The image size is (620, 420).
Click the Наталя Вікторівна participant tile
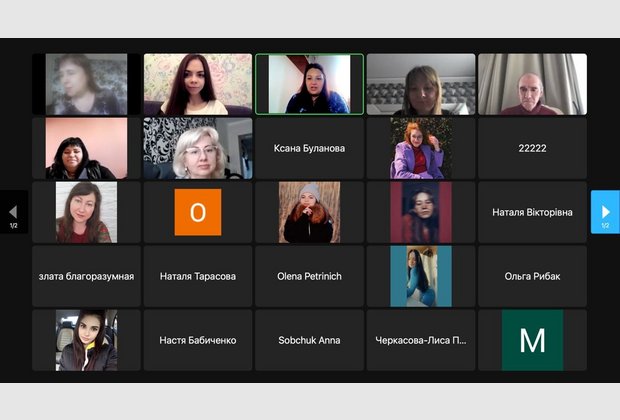coord(532,212)
